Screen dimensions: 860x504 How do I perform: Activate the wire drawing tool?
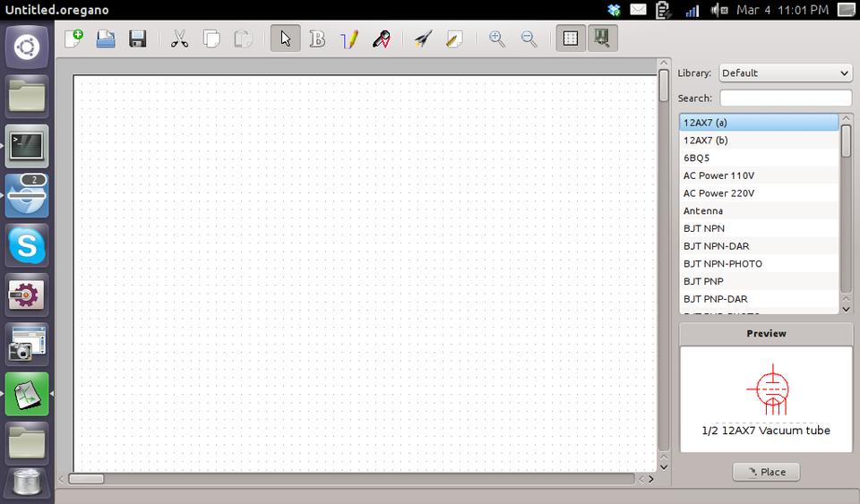coord(349,39)
